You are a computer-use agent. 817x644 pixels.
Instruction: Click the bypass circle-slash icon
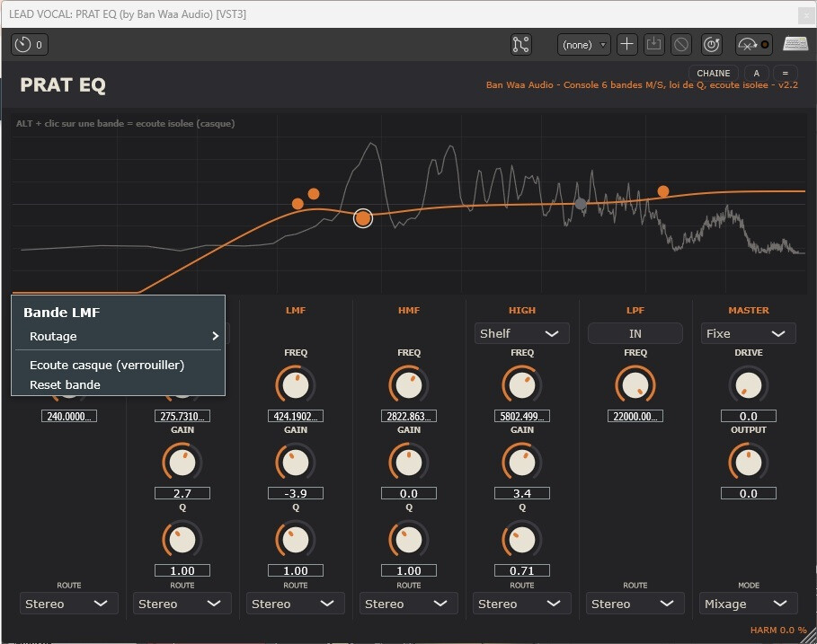(681, 45)
